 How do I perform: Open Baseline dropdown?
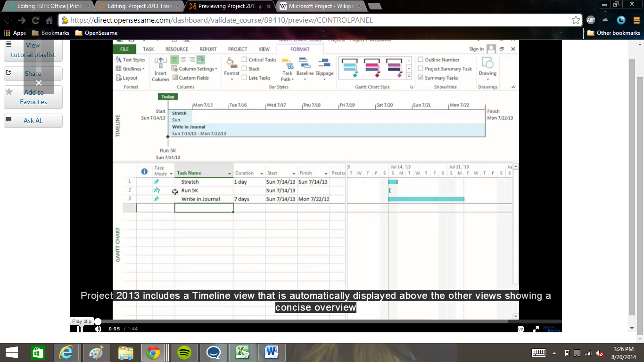click(x=305, y=69)
